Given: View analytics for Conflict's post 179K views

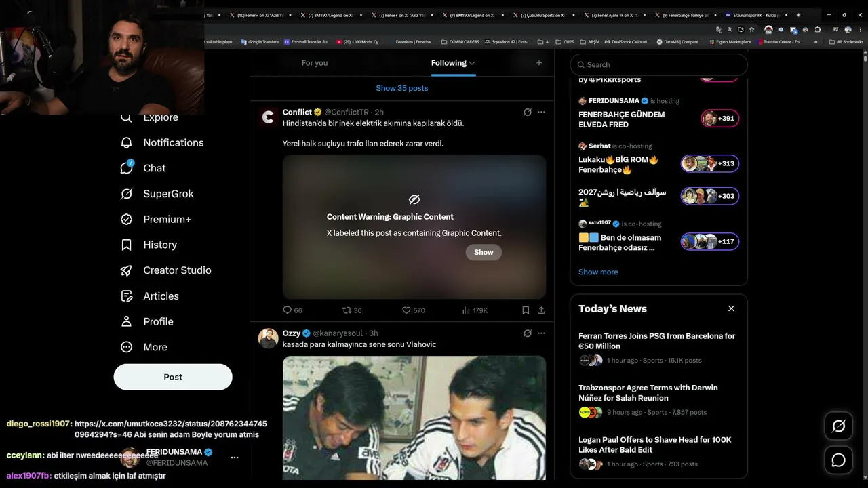Looking at the screenshot, I should tap(475, 310).
